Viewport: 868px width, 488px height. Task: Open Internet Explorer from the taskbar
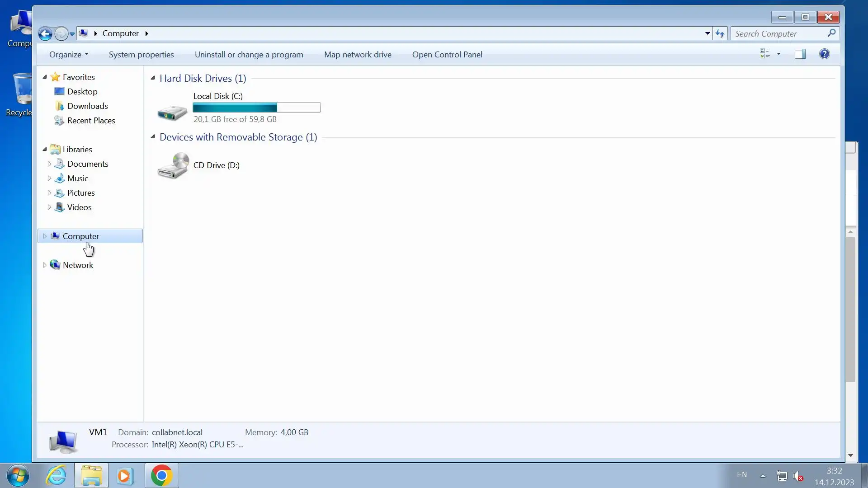[57, 475]
